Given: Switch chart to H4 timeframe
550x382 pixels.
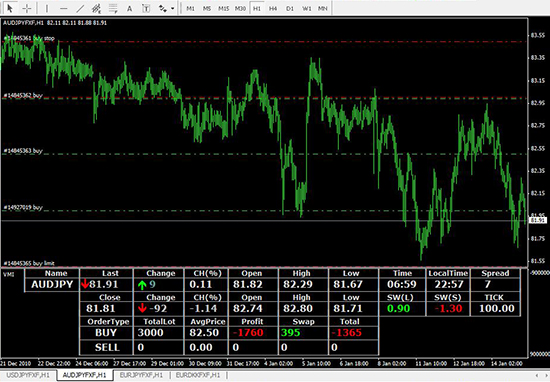Looking at the screenshot, I should point(273,8).
